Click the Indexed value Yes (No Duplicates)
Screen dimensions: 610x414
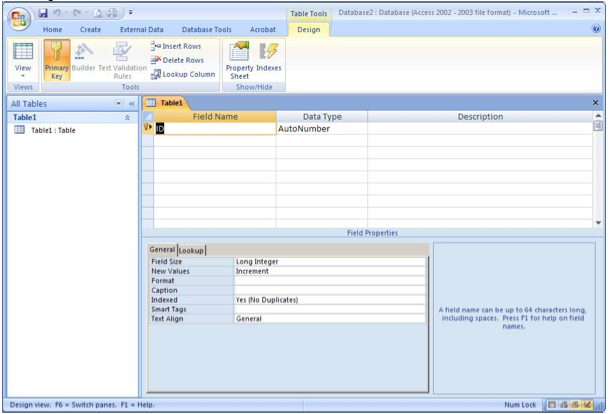330,300
